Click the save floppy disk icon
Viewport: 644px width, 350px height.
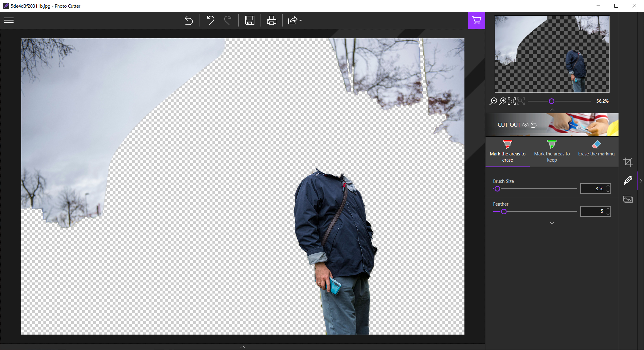pos(249,21)
